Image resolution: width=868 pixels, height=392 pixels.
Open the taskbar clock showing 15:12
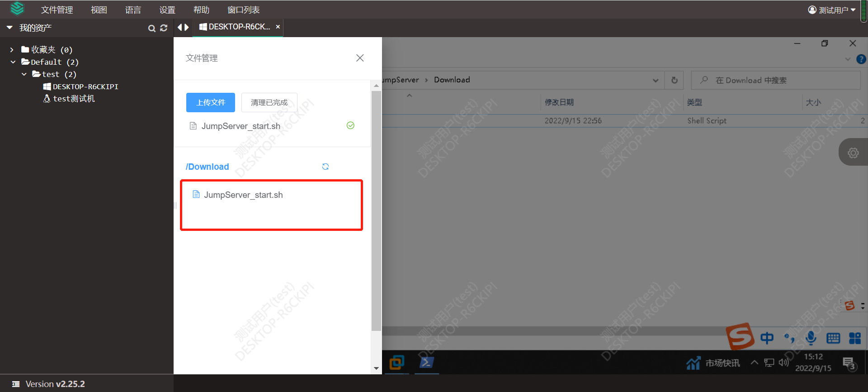point(813,363)
